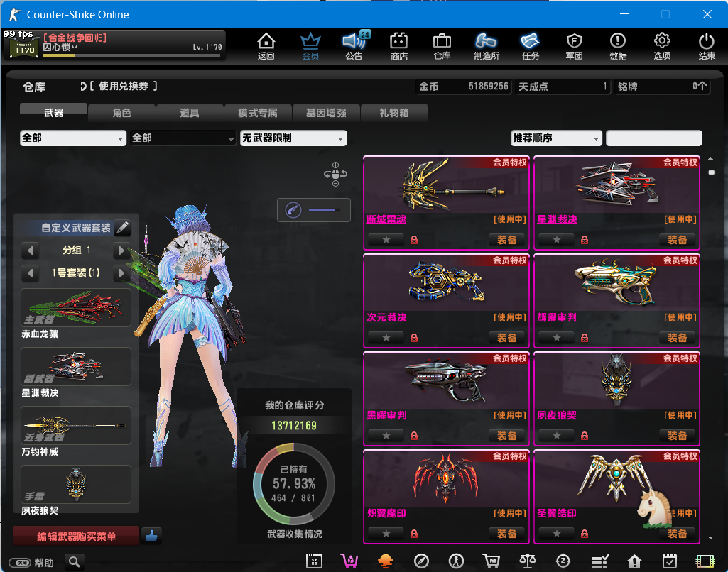Click the pencil icon to edit weapon set
728x572 pixels.
pyautogui.click(x=122, y=228)
